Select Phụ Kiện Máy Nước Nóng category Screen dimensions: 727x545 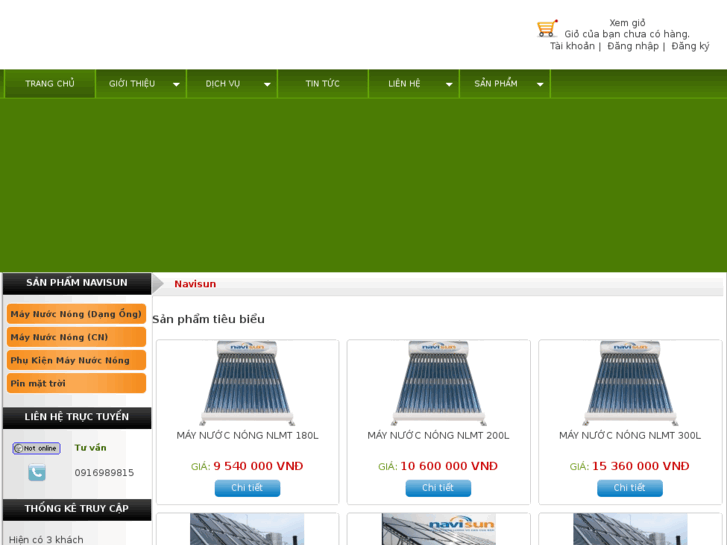coord(77,360)
